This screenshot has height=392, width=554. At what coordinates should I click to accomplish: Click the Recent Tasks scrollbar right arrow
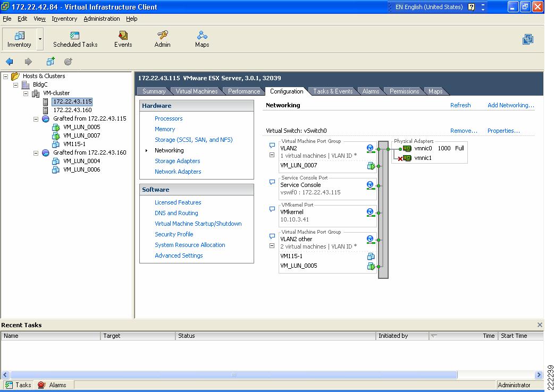(x=539, y=374)
